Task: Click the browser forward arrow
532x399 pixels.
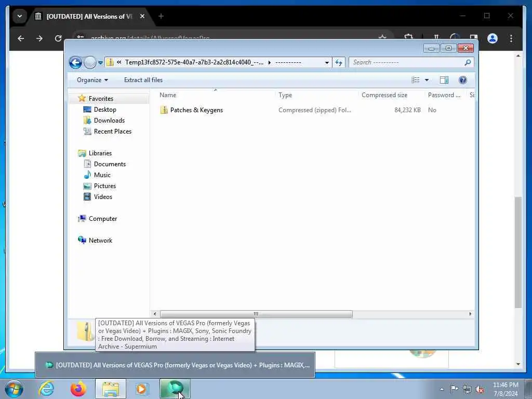Action: pos(39,38)
